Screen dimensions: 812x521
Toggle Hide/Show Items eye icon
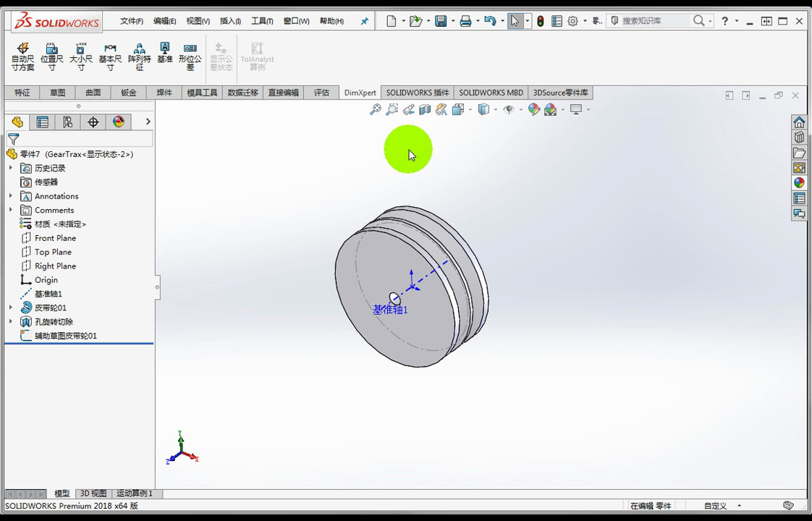[509, 109]
